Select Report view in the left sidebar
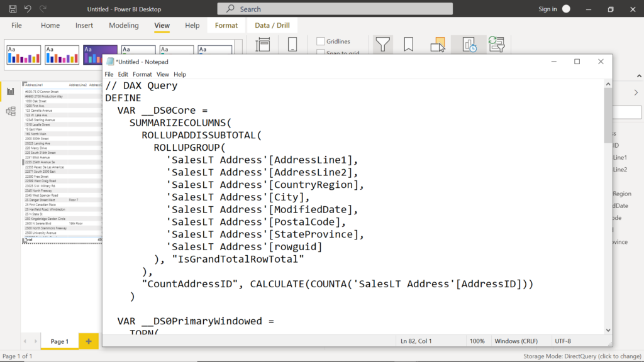The height and width of the screenshot is (362, 644). pyautogui.click(x=10, y=90)
